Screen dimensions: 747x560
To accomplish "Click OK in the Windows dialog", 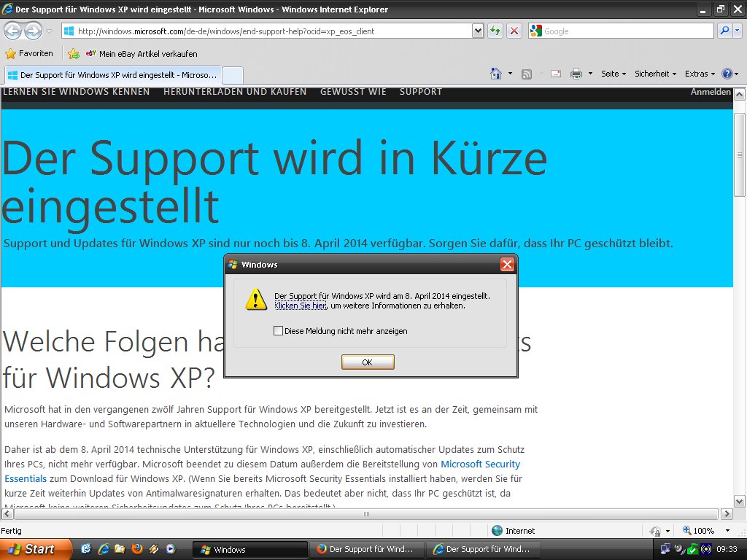I will pos(368,362).
